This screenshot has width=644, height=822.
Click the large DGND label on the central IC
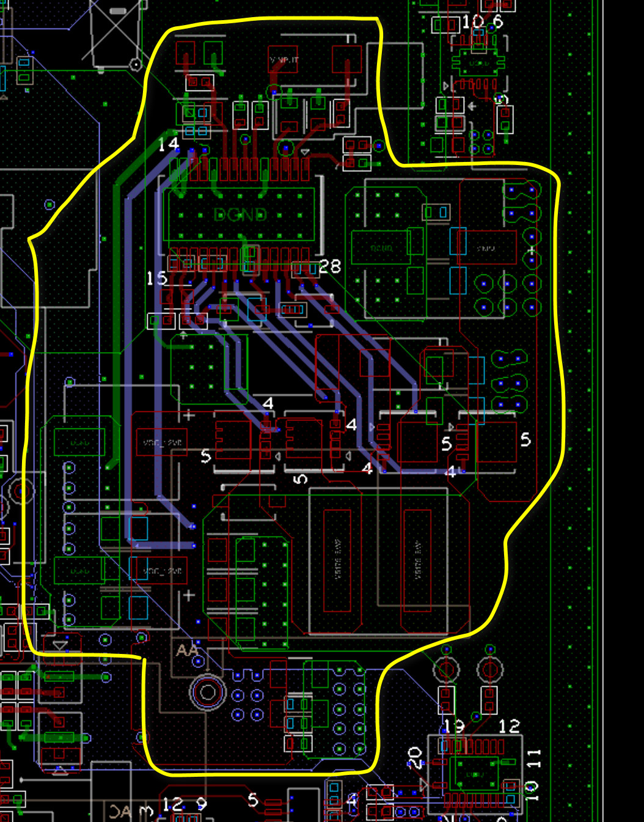pos(240,215)
